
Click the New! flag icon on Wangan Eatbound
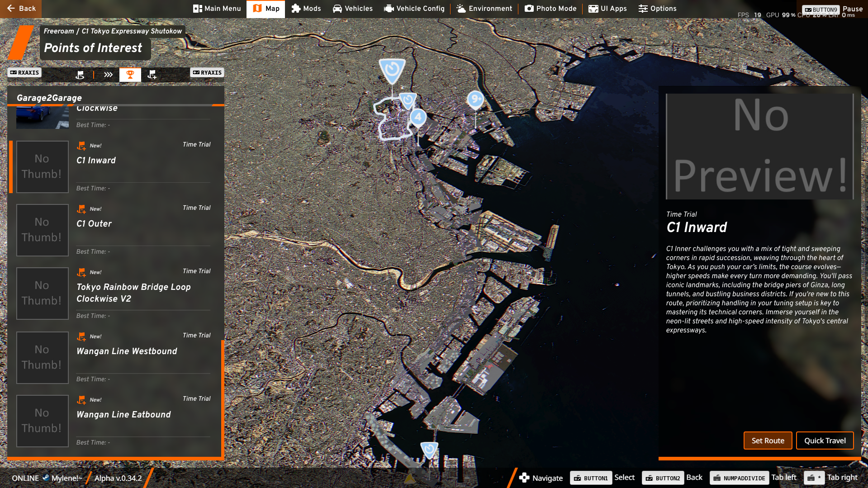[81, 400]
